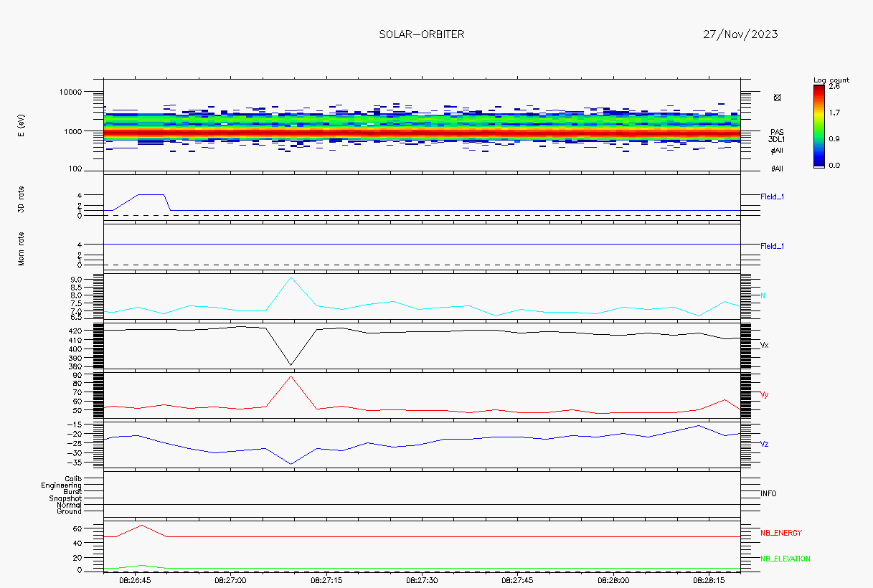Viewport: 873px width, 588px height.
Task: Click the 100 energy axis tick
Action: [x=75, y=170]
